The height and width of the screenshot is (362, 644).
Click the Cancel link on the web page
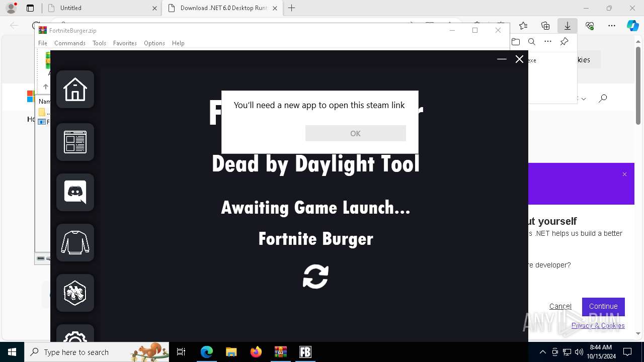coord(560,306)
